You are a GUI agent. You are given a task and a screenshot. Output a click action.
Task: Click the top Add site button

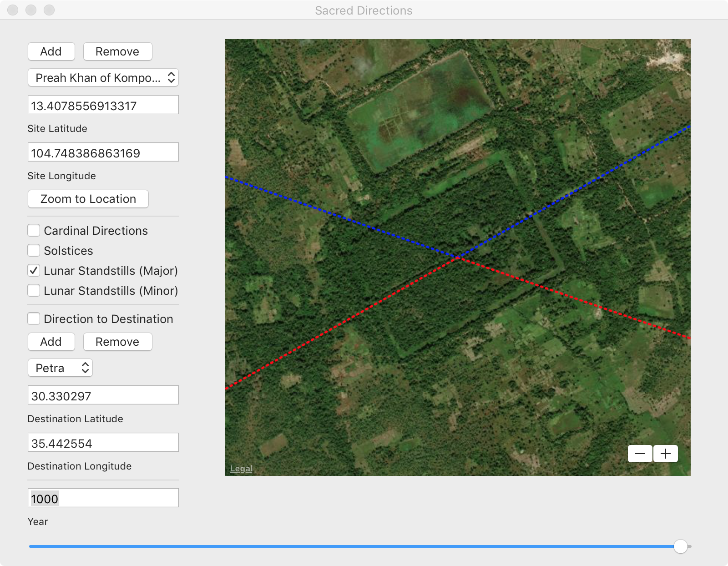coord(51,51)
